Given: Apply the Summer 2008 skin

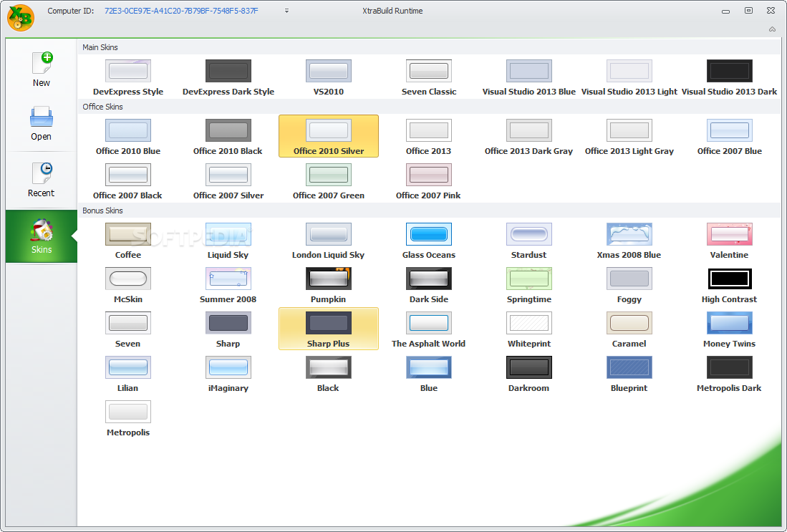Looking at the screenshot, I should 228,285.
